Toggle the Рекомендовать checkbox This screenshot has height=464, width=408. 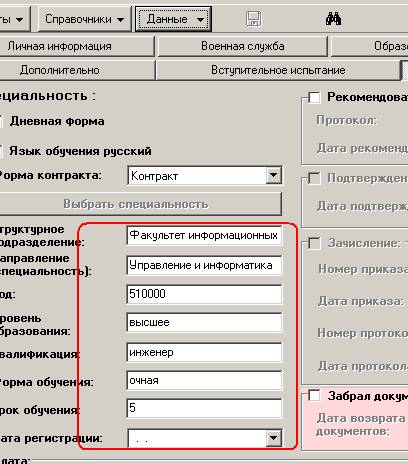pos(314,97)
